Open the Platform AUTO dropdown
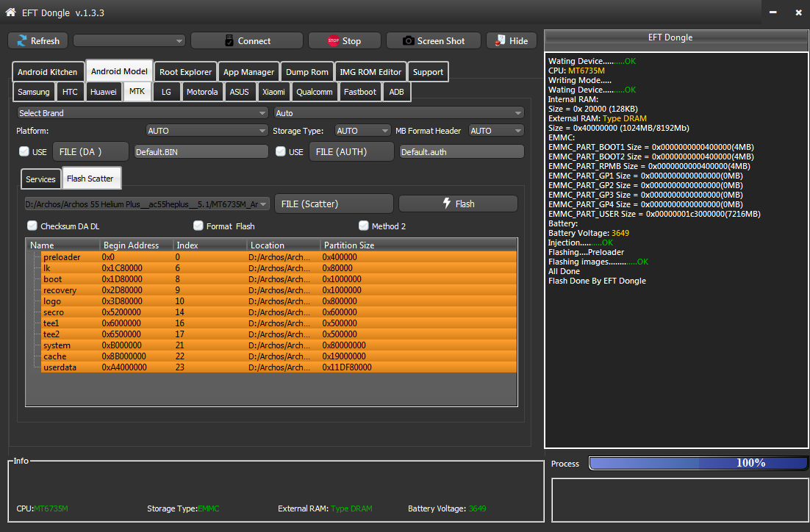The image size is (810, 532). coord(207,131)
